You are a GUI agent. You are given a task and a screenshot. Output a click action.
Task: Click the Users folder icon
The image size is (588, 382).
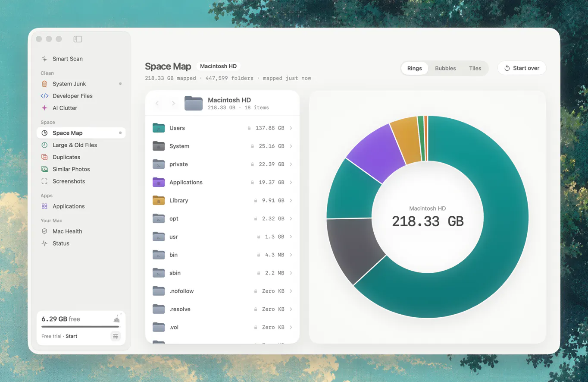(159, 128)
